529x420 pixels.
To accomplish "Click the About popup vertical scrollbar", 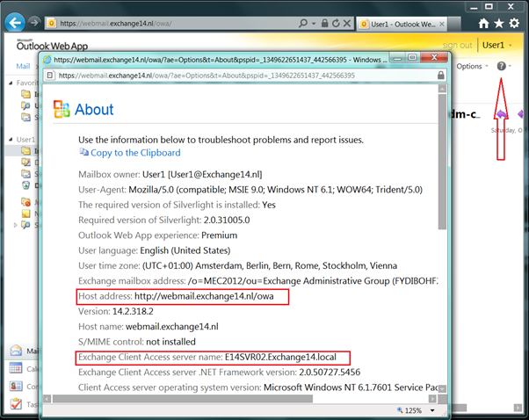I will [441, 176].
